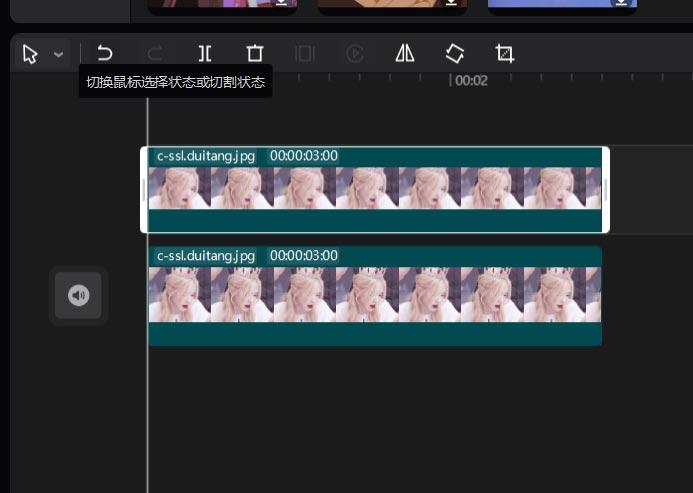The image size is (693, 493).
Task: Click the freeze frame toolbar icon
Action: click(x=305, y=54)
